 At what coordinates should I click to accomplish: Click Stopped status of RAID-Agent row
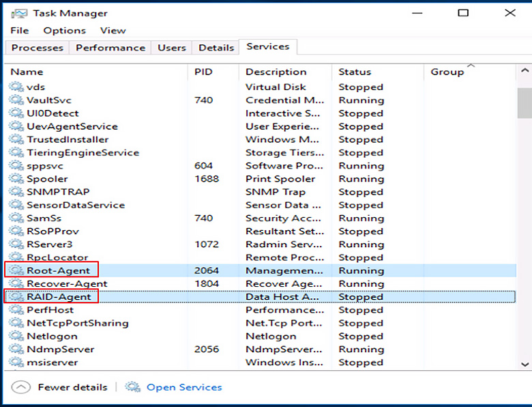tap(361, 297)
